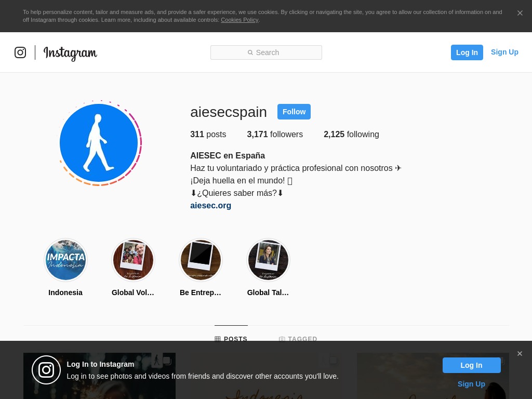Open the Indonesia story highlight
532x399 pixels.
click(x=65, y=260)
